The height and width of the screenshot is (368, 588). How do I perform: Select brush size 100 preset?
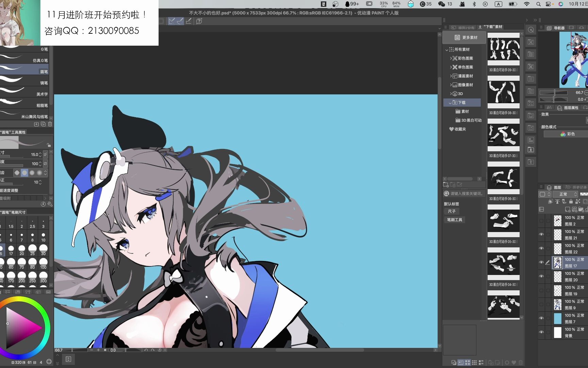[x=43, y=264]
